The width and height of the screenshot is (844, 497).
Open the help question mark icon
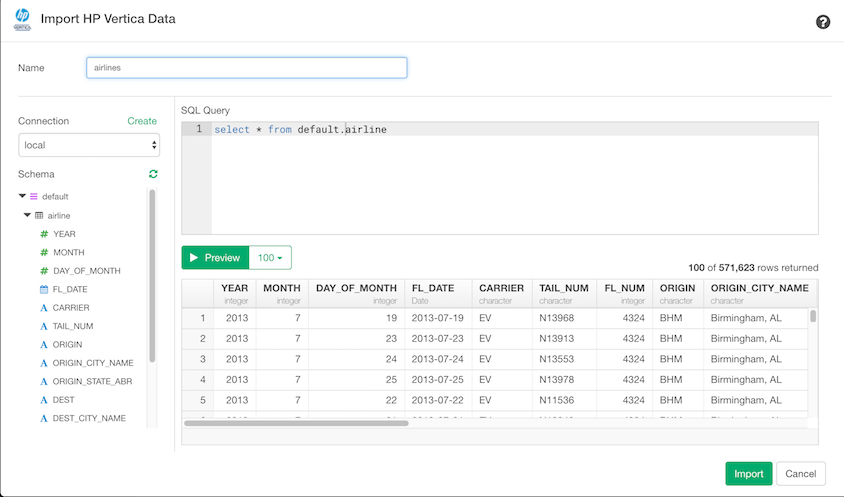(x=822, y=22)
